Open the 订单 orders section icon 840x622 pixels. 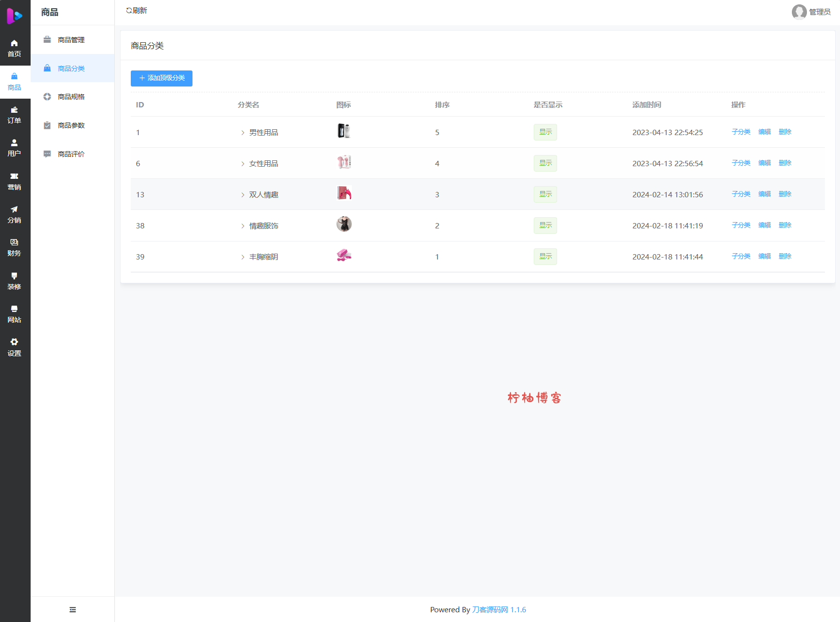pos(14,110)
